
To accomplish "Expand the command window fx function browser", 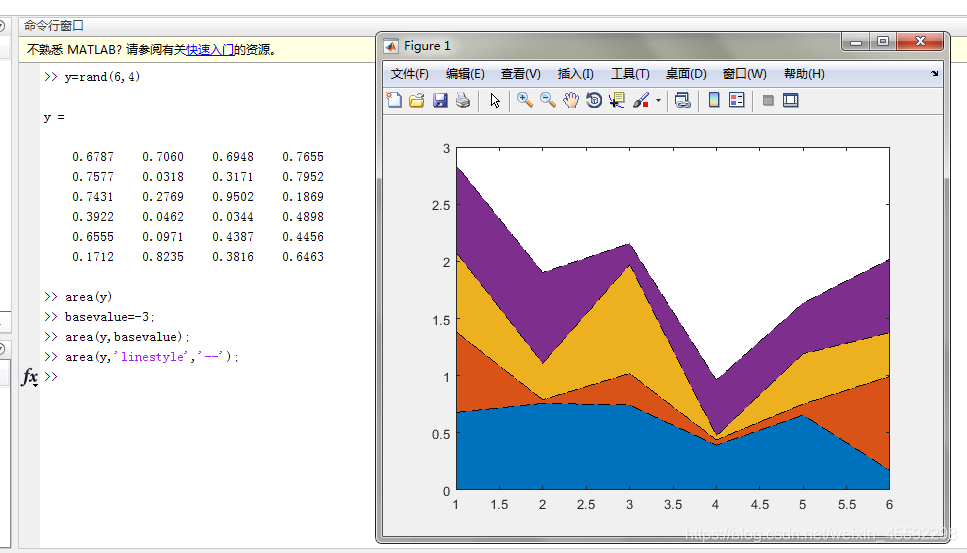I will [30, 377].
